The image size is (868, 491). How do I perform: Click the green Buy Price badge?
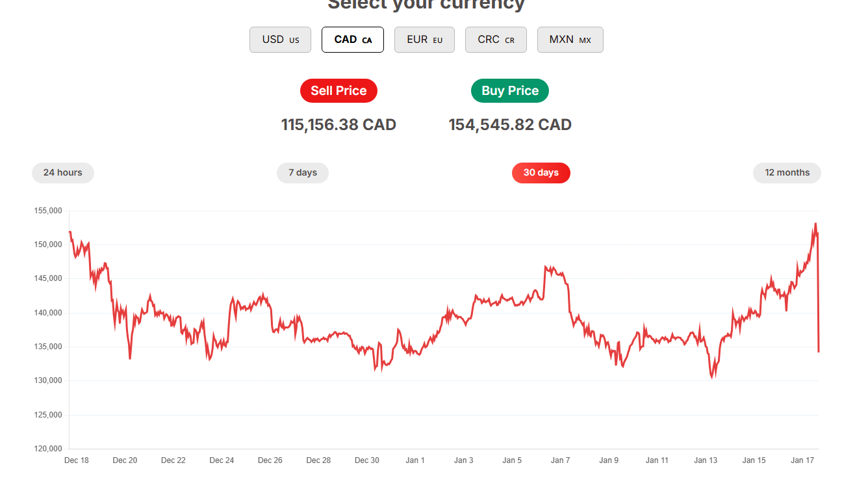(x=510, y=91)
